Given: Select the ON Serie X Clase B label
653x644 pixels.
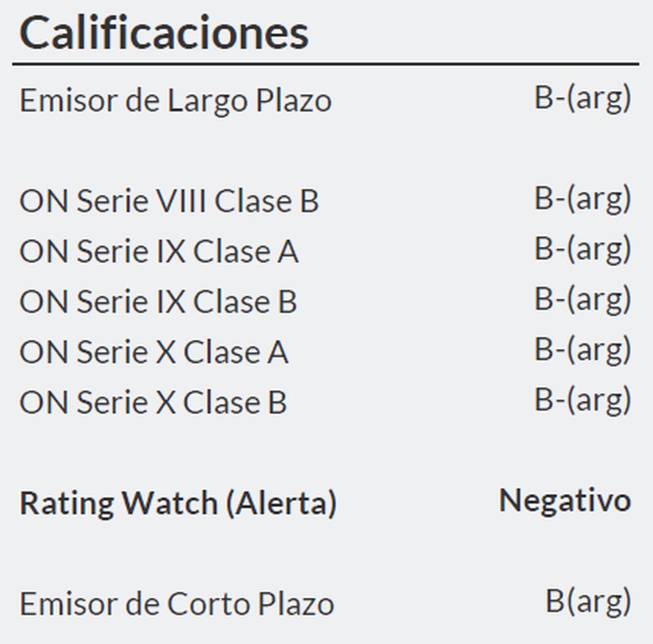Looking at the screenshot, I should pos(153,403).
